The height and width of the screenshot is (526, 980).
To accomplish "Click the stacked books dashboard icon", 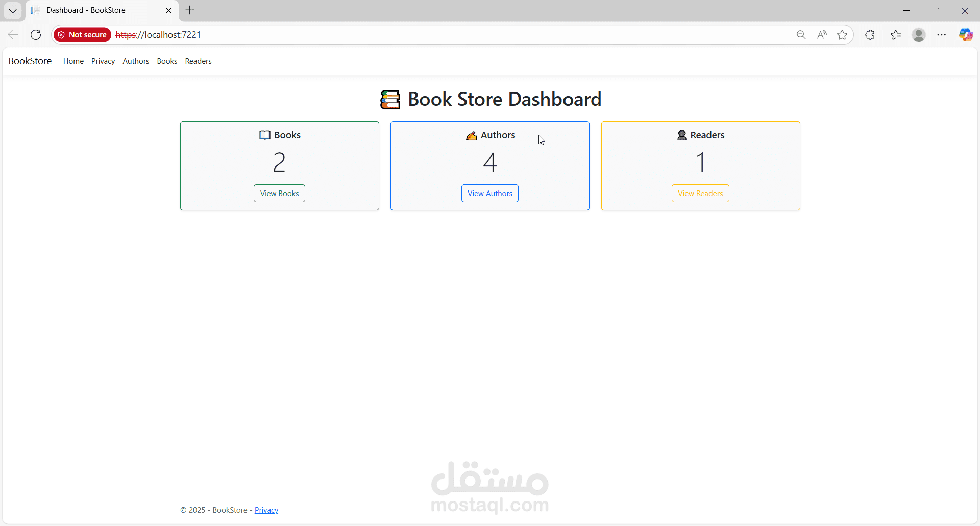I will (390, 100).
